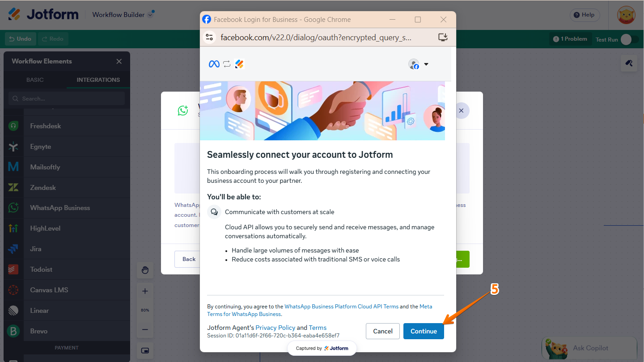Click the Facebook dialog address bar URL
644x362 pixels.
click(x=316, y=38)
